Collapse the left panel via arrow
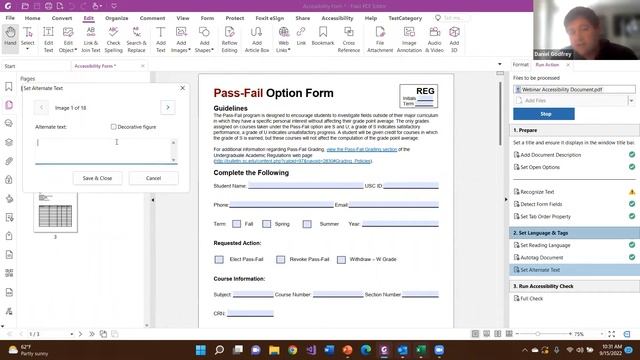This screenshot has width=640, height=360. click(153, 200)
